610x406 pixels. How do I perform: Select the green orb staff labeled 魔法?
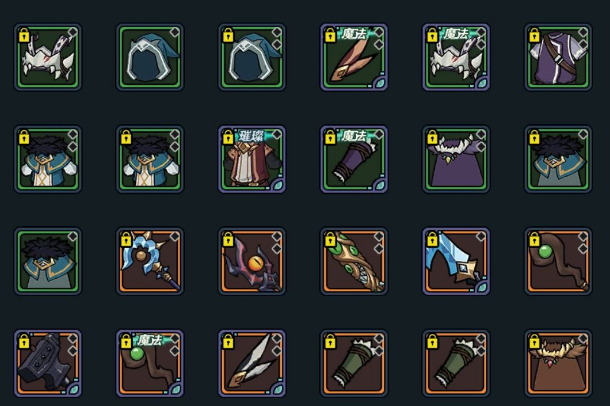tap(150, 364)
